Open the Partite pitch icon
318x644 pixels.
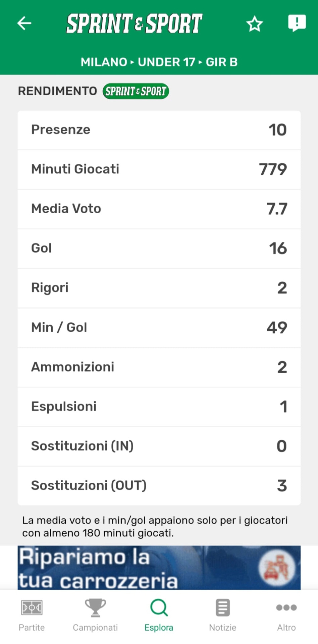tap(32, 607)
